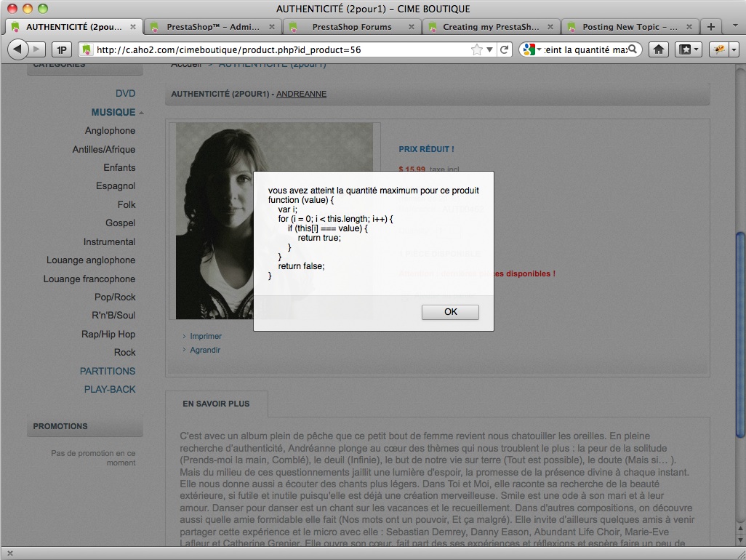Click the address bar URL field

coord(281,49)
